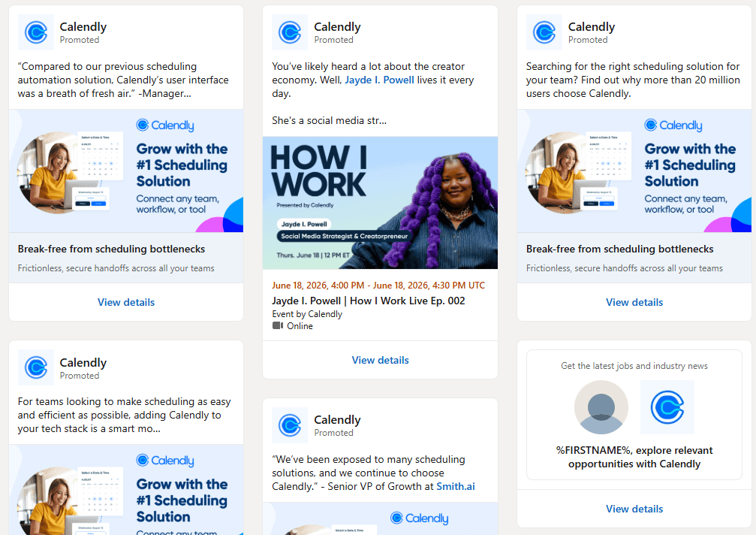Click 'Frictionless, secure handoffs' text in 'Searching' ad
756x535 pixels.
point(625,268)
